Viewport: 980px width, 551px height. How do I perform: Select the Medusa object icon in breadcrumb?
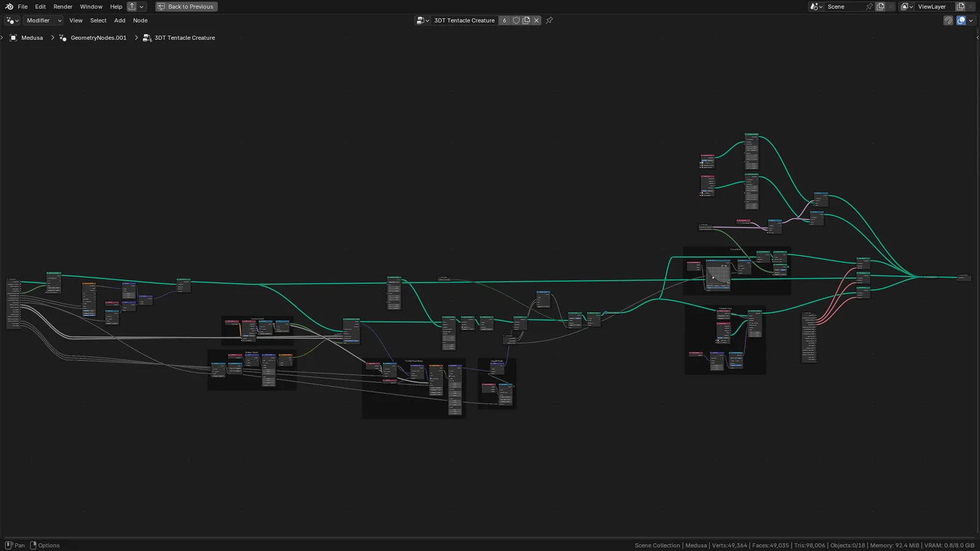pyautogui.click(x=13, y=37)
